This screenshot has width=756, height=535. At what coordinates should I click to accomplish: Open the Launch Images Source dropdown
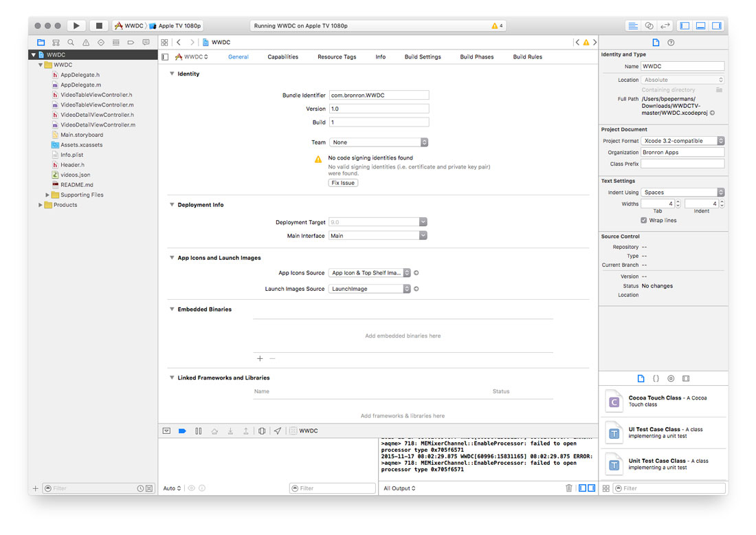tap(369, 289)
